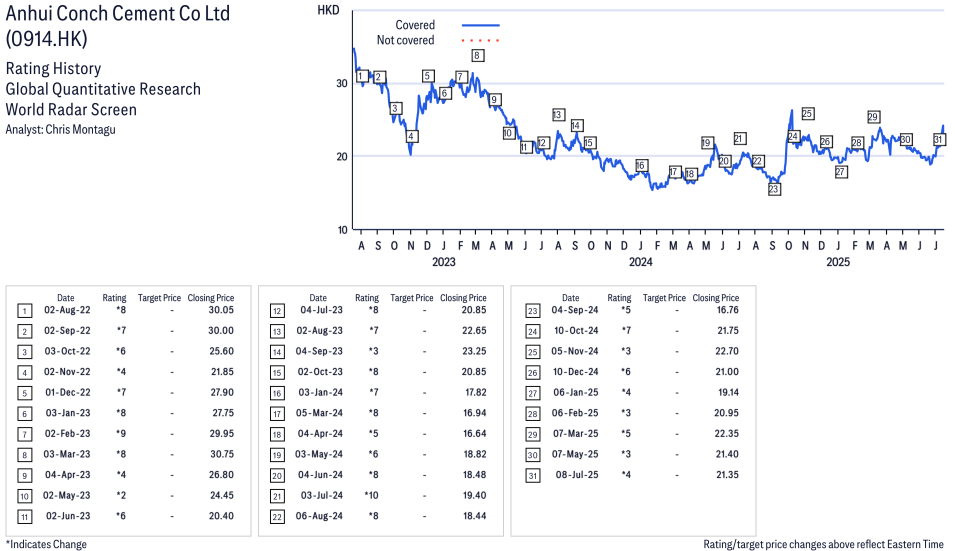Click table row number box 1

[x=24, y=311]
